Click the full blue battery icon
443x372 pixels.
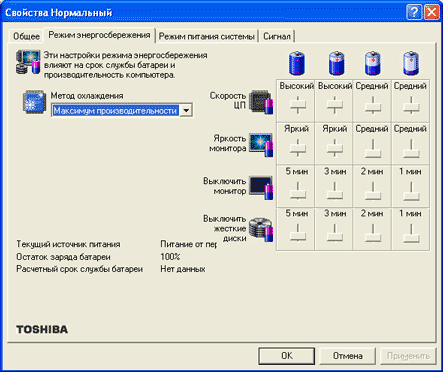click(x=296, y=63)
